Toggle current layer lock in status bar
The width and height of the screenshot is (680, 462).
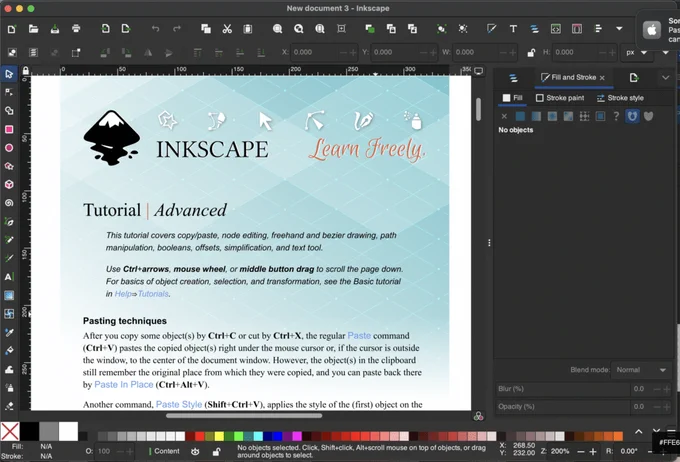click(216, 452)
